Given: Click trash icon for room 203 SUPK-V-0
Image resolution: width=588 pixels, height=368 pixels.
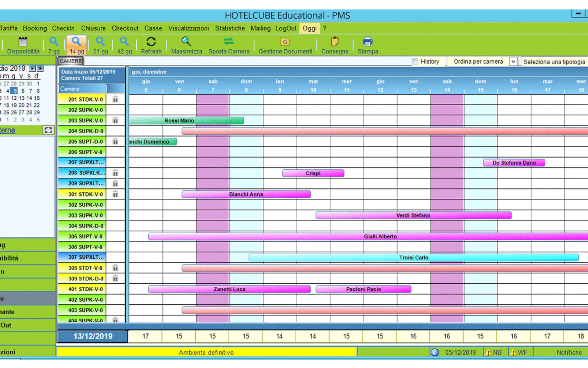Looking at the screenshot, I should pyautogui.click(x=115, y=120).
